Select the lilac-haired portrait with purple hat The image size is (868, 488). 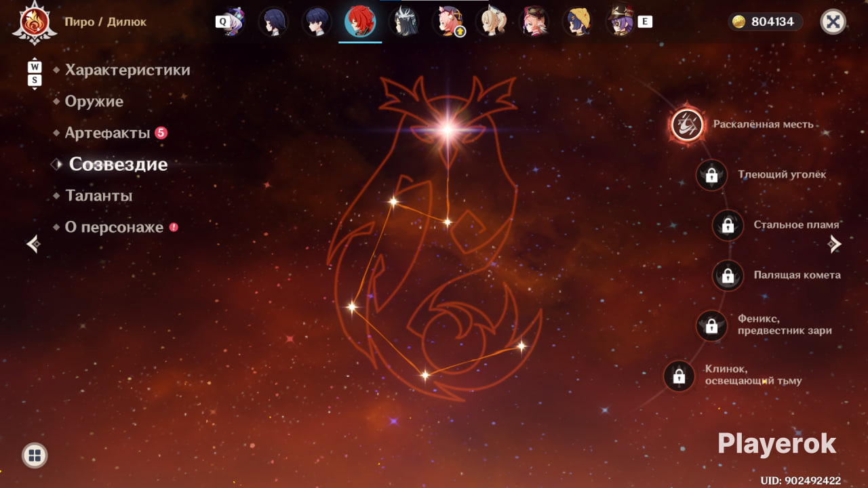[234, 22]
